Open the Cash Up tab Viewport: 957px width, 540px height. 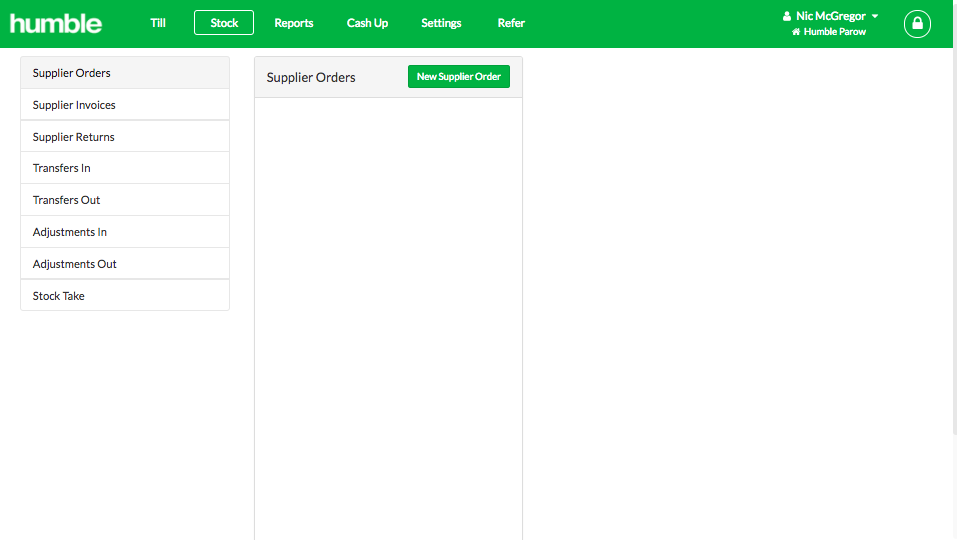(x=367, y=23)
